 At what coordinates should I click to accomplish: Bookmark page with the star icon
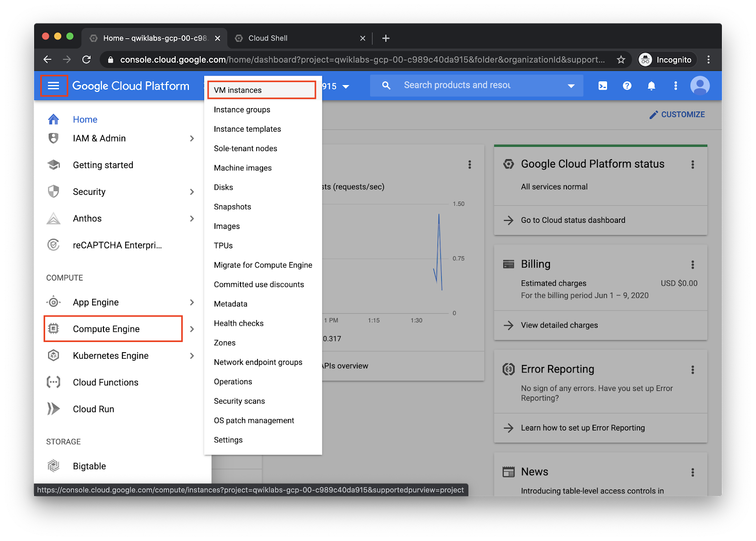(x=621, y=59)
